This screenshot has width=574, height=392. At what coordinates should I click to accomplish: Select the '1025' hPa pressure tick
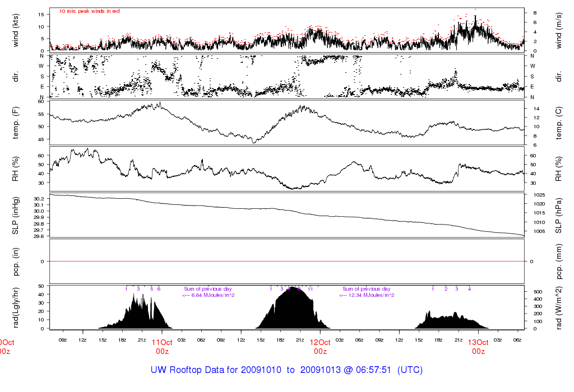pyautogui.click(x=539, y=195)
